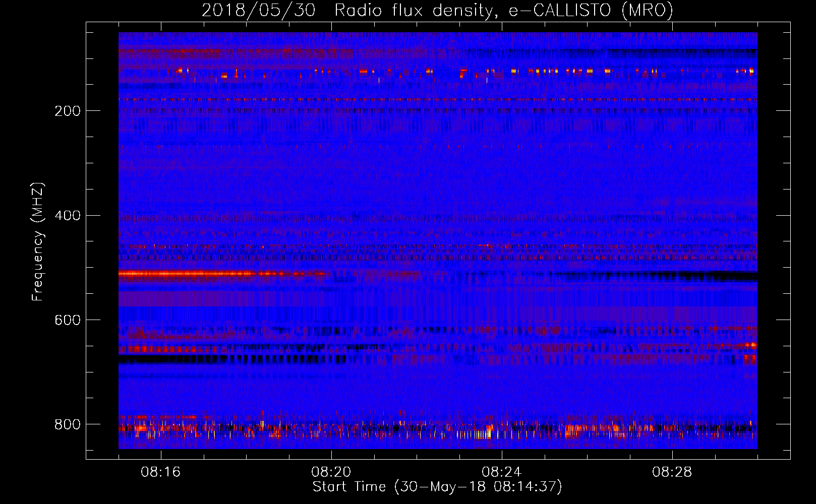Click the 08:20 time tick label
Image resolution: width=816 pixels, height=504 pixels.
(331, 472)
